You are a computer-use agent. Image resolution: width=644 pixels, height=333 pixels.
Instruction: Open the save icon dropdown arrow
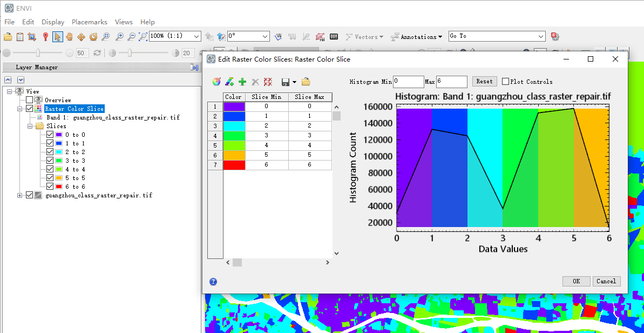click(x=295, y=82)
